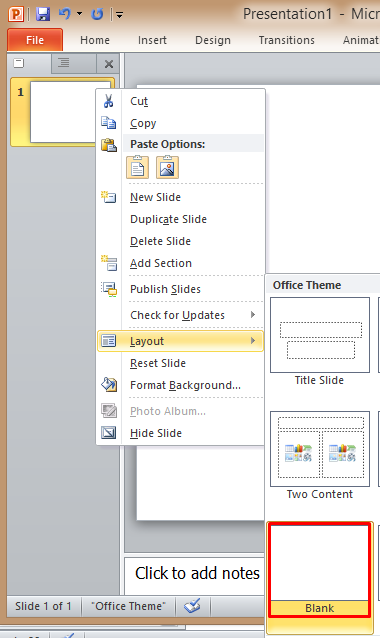
Task: Click the Redo/Repeat icon
Action: 97,14
